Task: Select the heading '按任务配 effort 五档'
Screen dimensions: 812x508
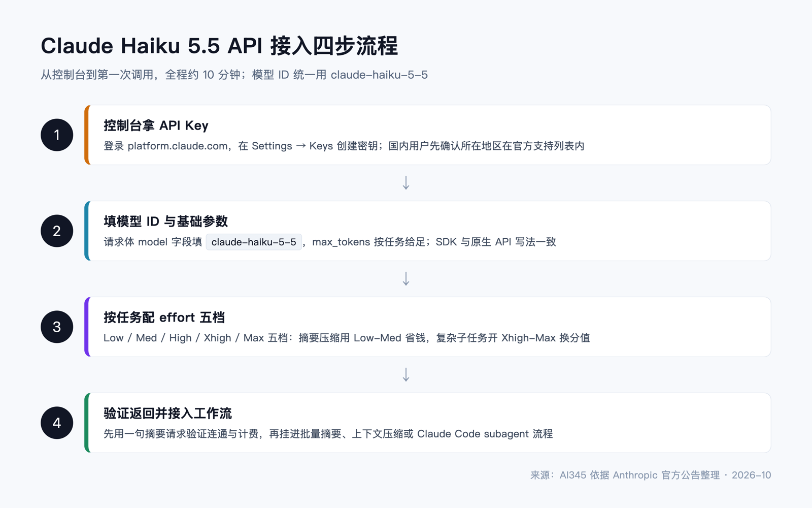Action: pyautogui.click(x=164, y=317)
